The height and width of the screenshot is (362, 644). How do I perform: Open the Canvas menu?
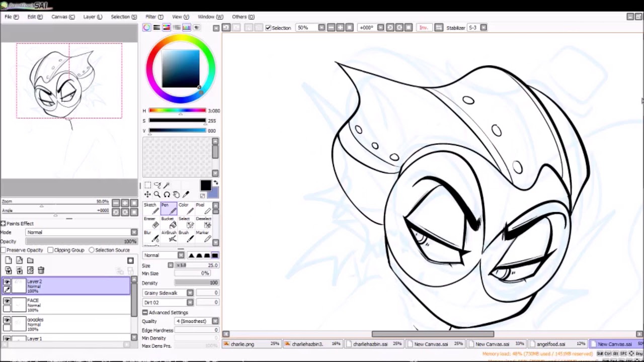[63, 17]
